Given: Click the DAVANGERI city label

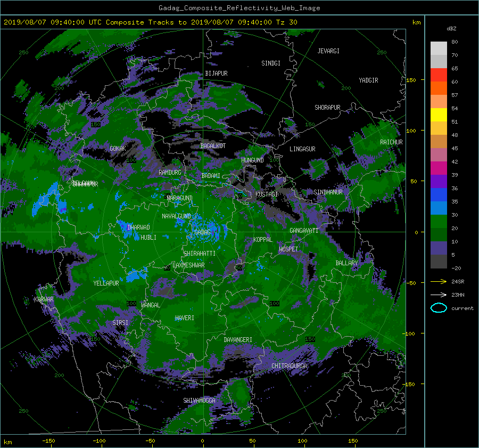Looking at the screenshot, I should (238, 340).
